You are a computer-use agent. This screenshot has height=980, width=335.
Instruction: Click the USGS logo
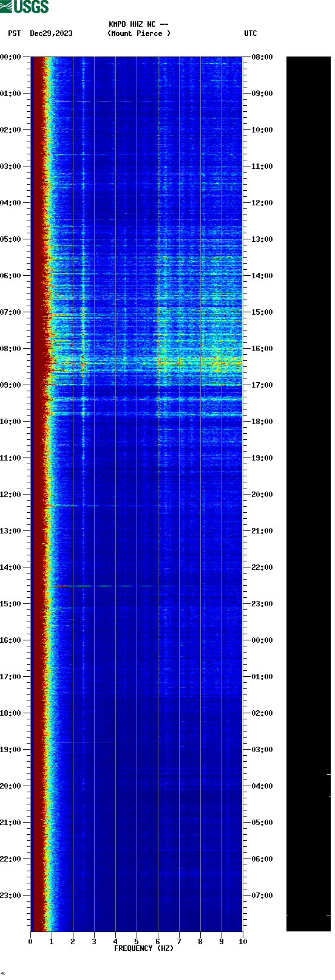click(x=24, y=7)
